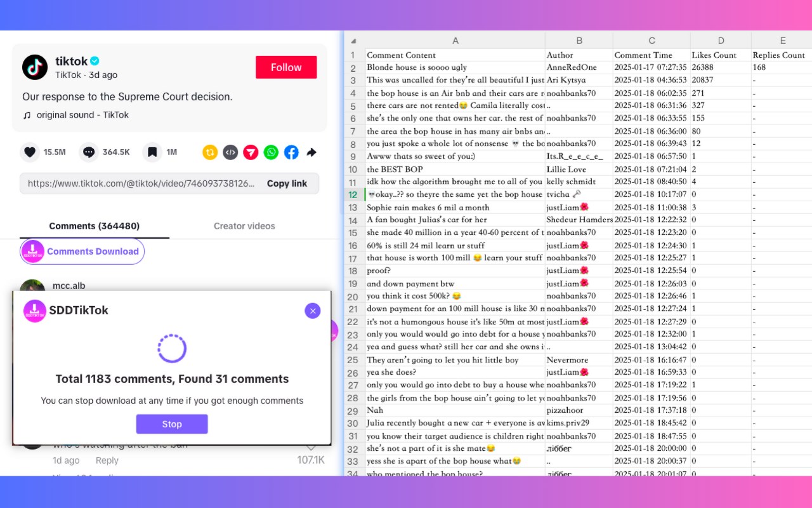Click the SDDTikTok logo in the popup header
812x508 pixels.
tap(35, 311)
